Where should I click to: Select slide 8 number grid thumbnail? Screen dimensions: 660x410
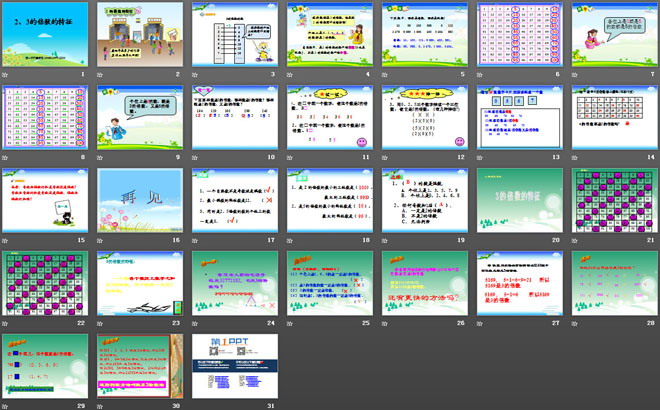tap(45, 117)
